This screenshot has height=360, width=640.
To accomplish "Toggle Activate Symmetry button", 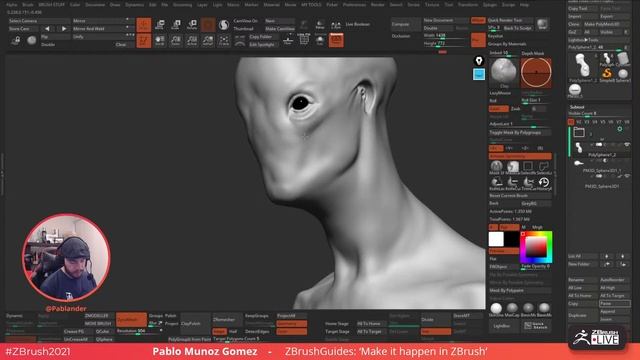I will tap(520, 156).
